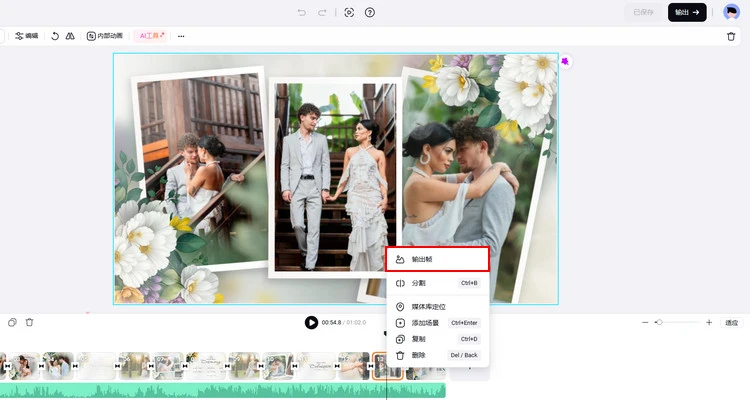Click transition icon right after the Dreamy text card clip

227,366
